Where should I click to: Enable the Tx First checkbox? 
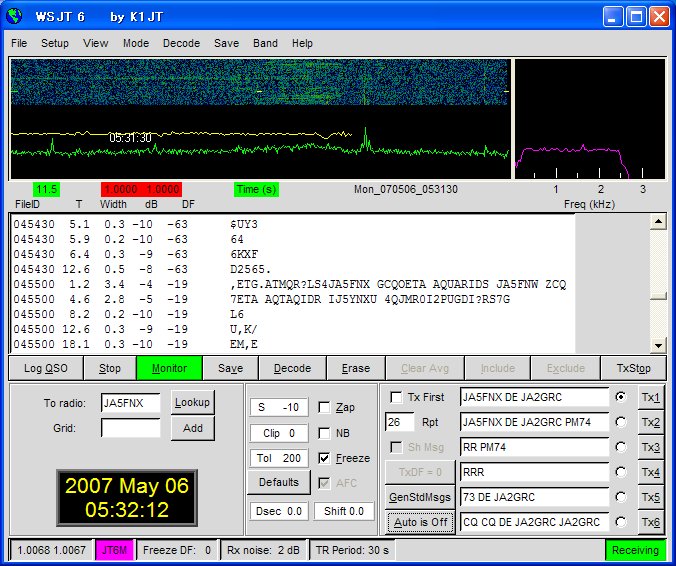click(x=396, y=397)
